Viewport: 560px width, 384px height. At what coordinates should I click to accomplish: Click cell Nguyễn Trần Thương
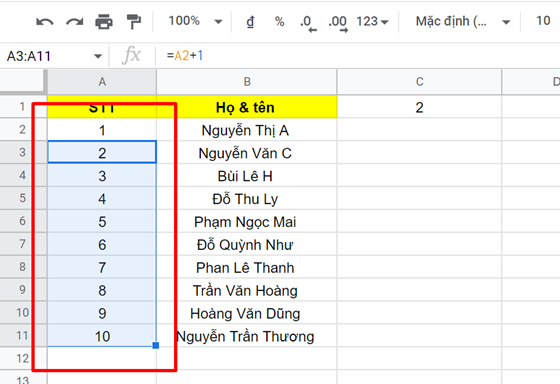247,335
